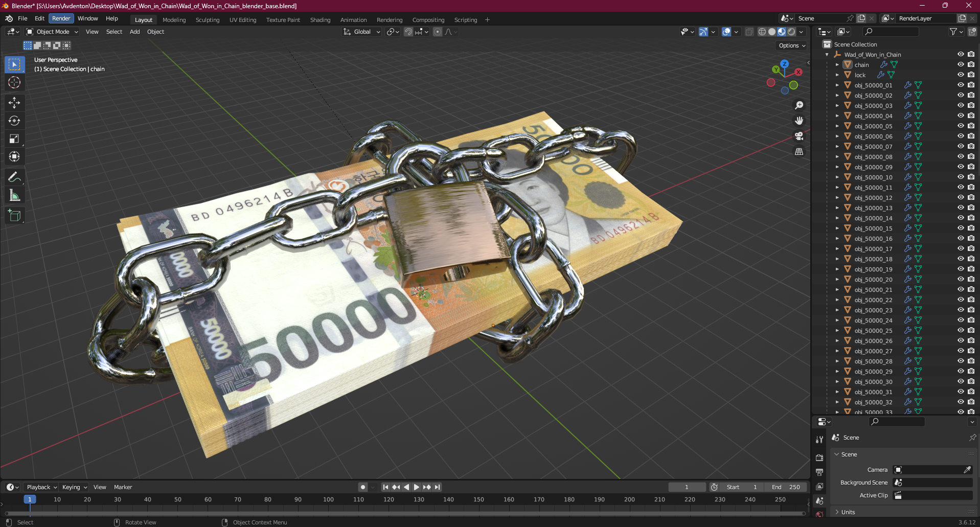Hide lock object in viewport
Image resolution: width=980 pixels, height=527 pixels.
point(961,75)
